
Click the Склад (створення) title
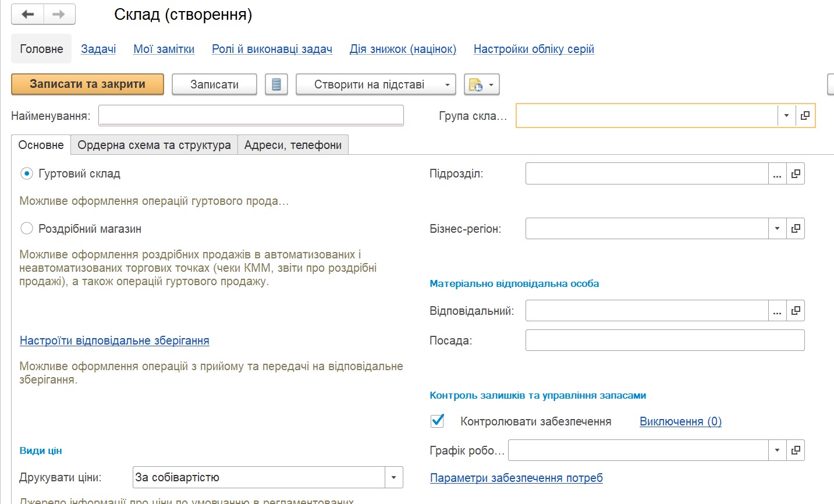click(x=183, y=15)
